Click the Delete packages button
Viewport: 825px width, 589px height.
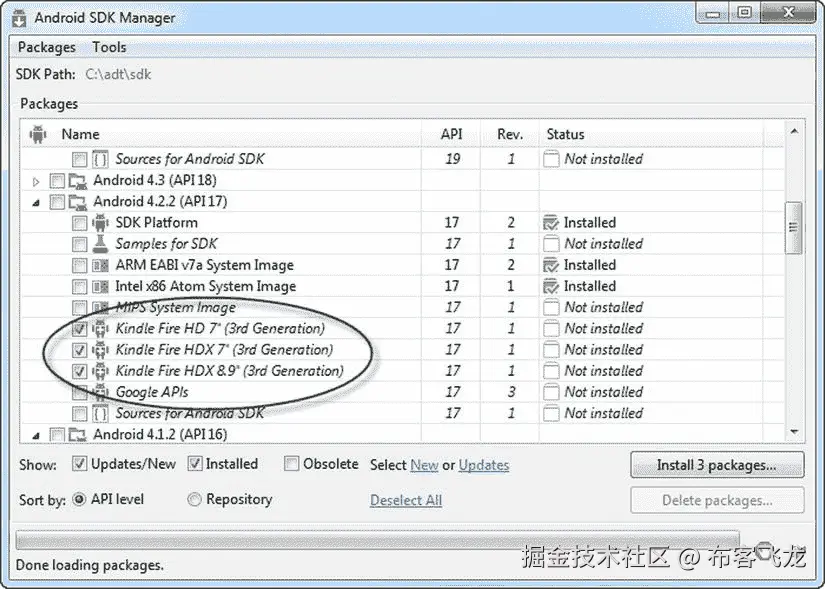point(717,501)
